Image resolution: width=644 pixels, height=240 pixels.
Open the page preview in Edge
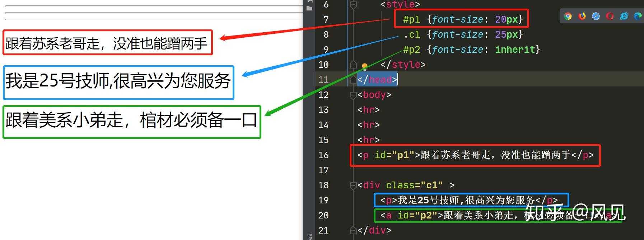[638, 16]
